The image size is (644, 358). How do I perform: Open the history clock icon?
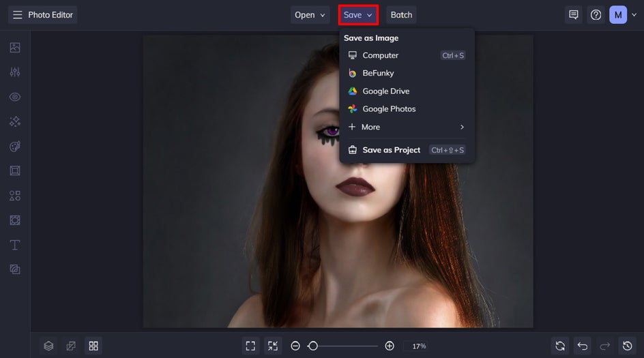click(x=627, y=346)
